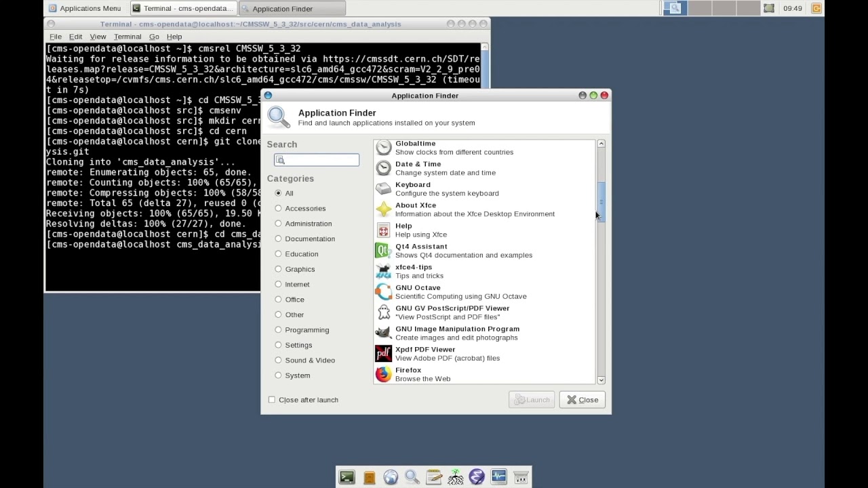Select the Firefox icon in list
868x488 pixels.
(384, 374)
